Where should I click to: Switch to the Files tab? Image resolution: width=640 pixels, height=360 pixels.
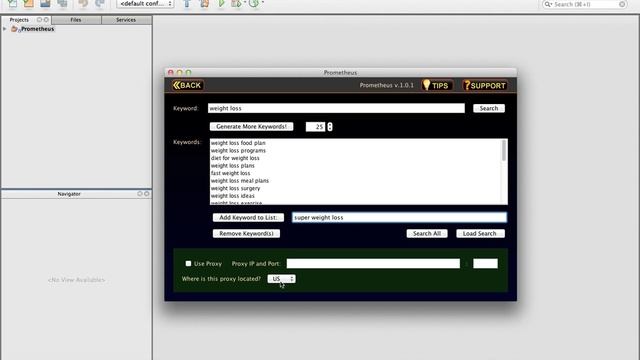pos(76,20)
